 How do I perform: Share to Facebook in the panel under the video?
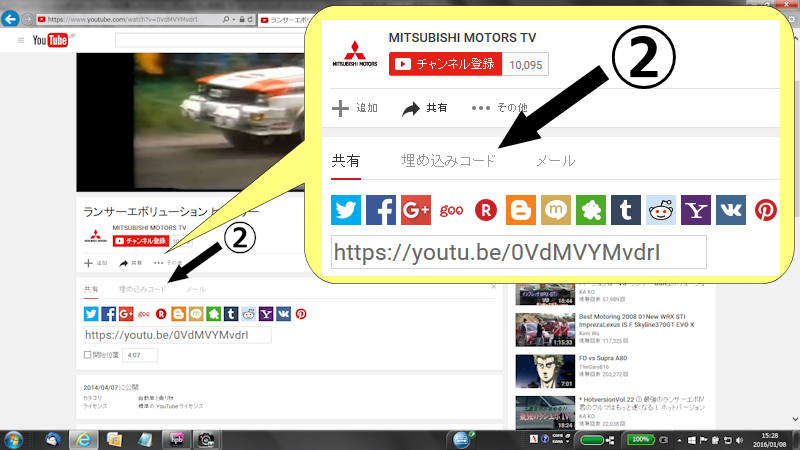pyautogui.click(x=109, y=314)
